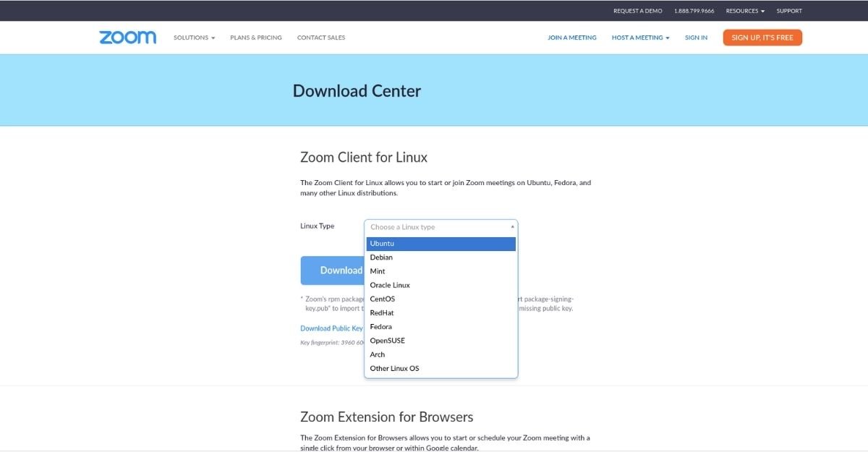Screen dimensions: 868x452
Task: Select Fedora option
Action: 441,327
